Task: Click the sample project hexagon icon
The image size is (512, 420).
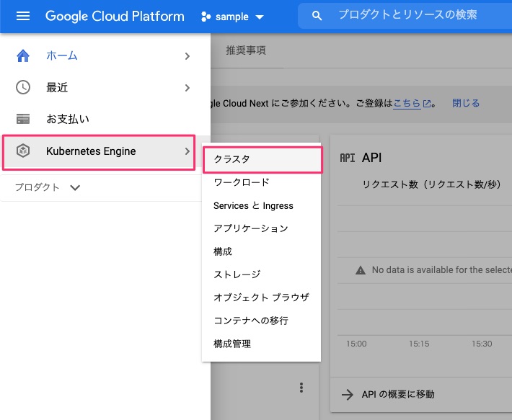Action: click(206, 17)
